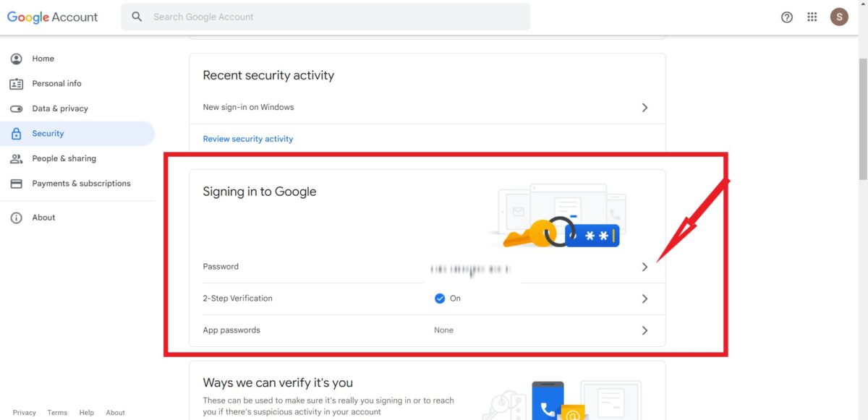
Task: Click the 2-Step Verification On checkmark
Action: tap(440, 299)
